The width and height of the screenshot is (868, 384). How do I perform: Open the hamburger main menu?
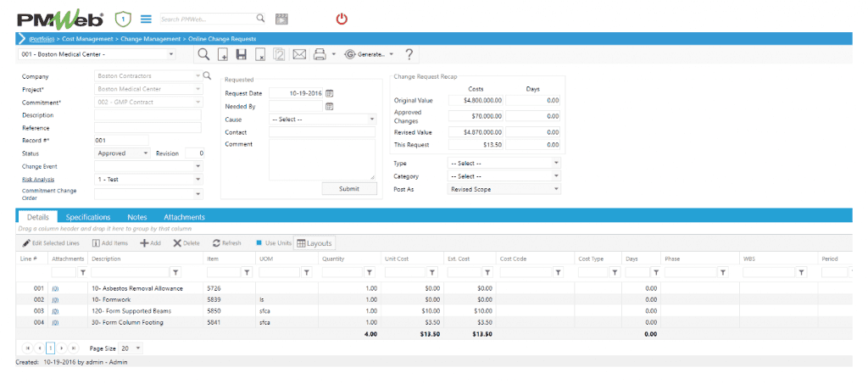pyautogui.click(x=146, y=19)
